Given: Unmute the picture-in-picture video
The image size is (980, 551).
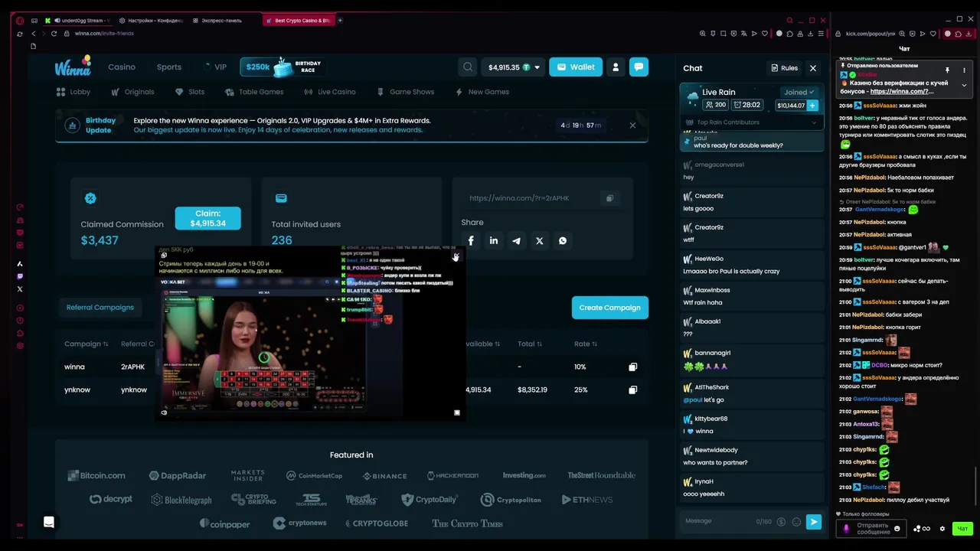Looking at the screenshot, I should (x=164, y=412).
